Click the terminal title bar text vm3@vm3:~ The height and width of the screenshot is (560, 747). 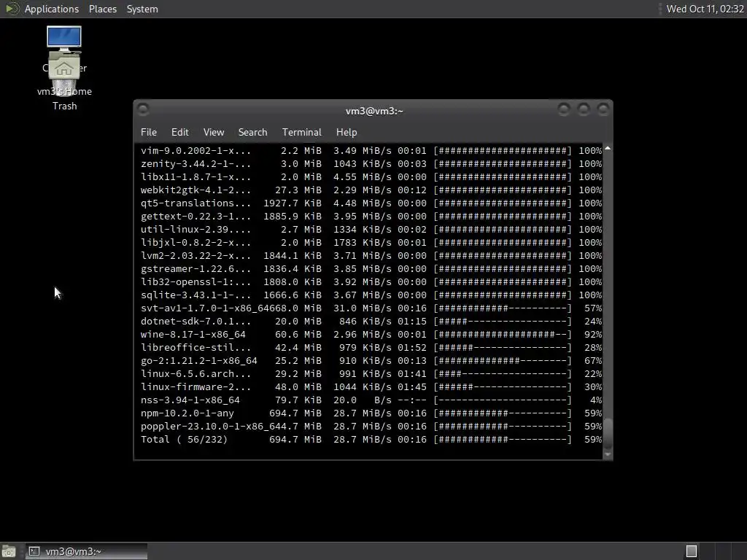(374, 111)
